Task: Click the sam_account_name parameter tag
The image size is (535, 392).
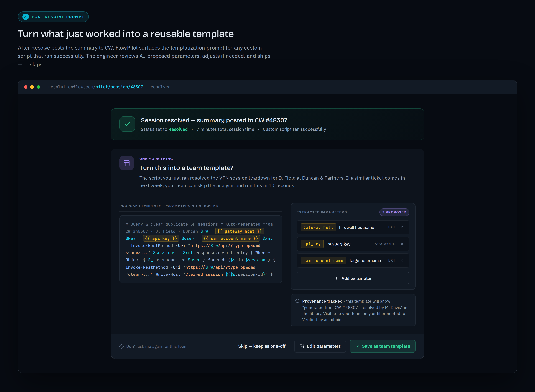Action: (323, 261)
